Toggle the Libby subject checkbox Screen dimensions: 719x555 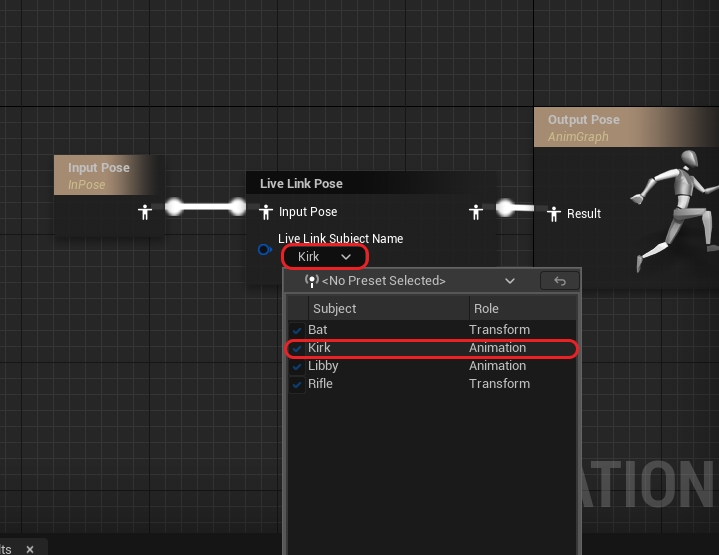click(x=297, y=366)
